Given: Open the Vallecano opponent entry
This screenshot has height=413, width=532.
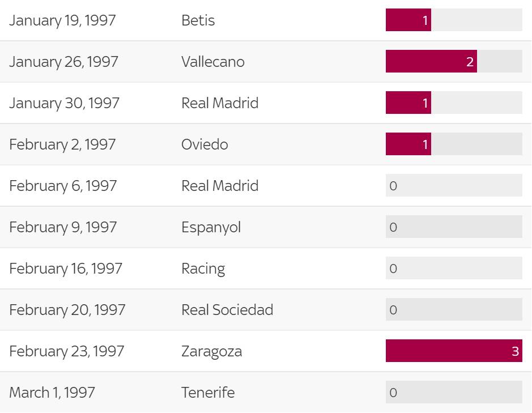Looking at the screenshot, I should tap(212, 62).
